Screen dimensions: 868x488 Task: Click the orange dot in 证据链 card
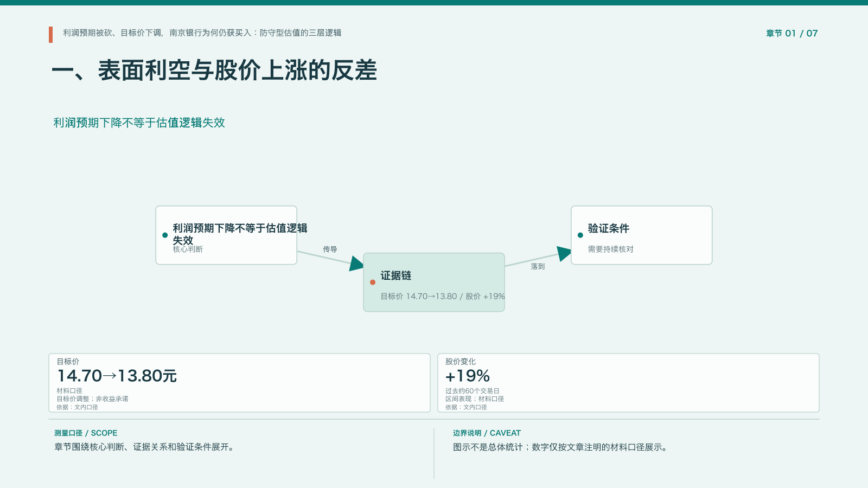pos(373,282)
